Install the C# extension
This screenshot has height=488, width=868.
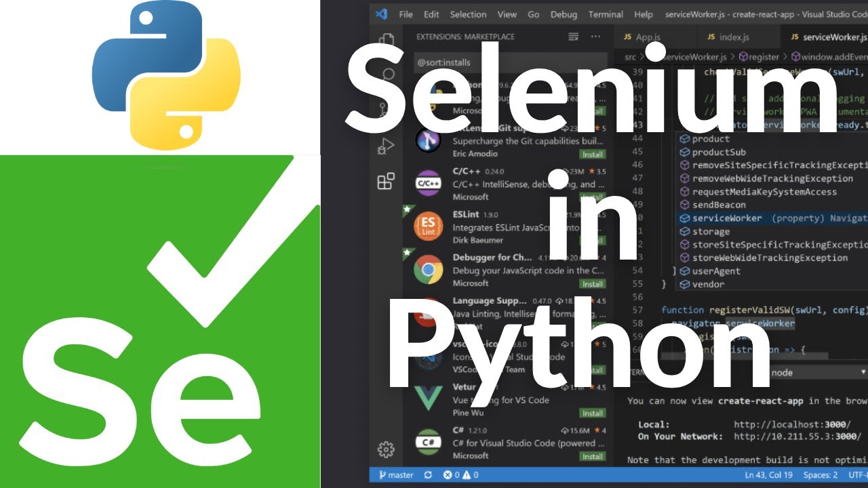592,456
